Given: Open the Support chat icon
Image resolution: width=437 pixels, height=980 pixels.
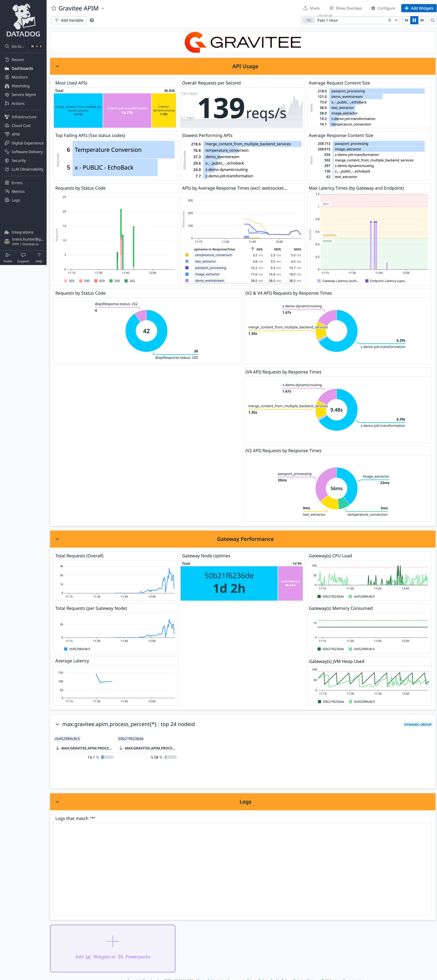Looking at the screenshot, I should [x=23, y=255].
